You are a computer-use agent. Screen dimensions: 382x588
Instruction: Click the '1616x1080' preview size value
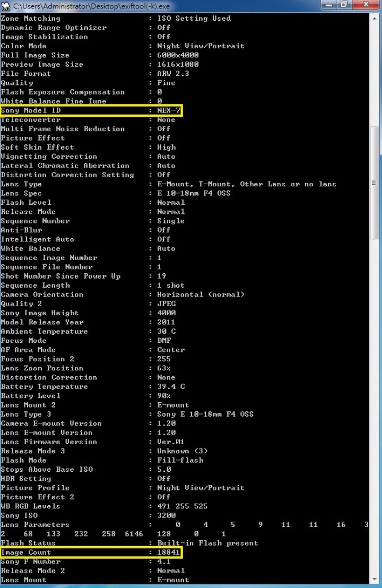tap(178, 65)
